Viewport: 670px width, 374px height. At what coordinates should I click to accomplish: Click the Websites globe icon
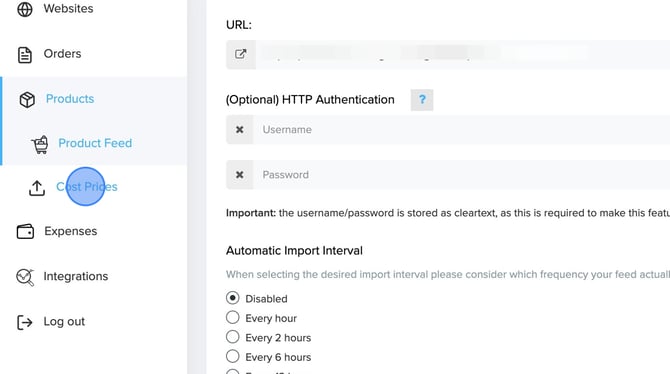25,9
